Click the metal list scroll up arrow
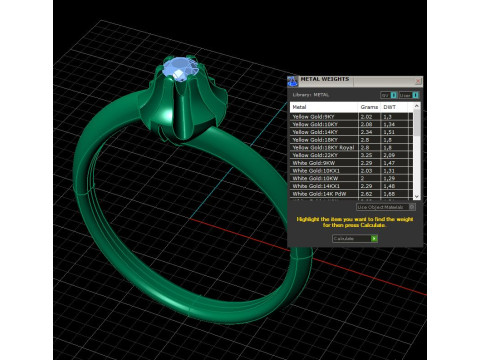 pos(416,106)
